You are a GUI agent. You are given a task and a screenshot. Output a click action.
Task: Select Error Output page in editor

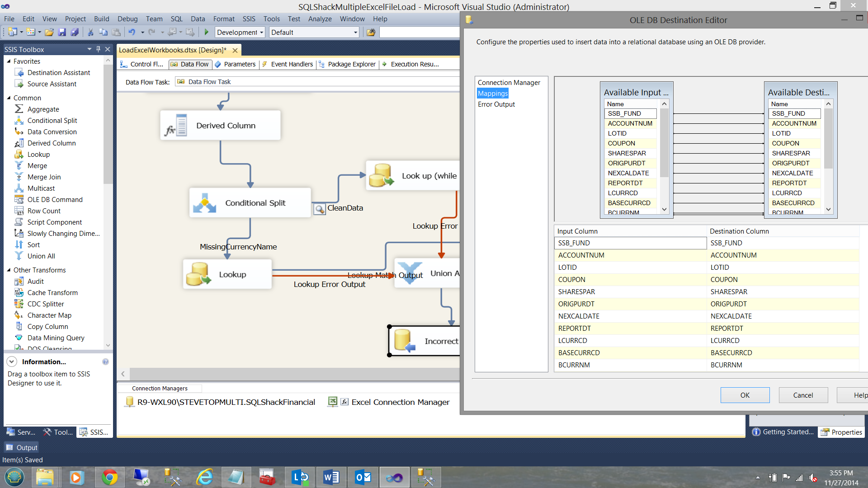pyautogui.click(x=496, y=104)
